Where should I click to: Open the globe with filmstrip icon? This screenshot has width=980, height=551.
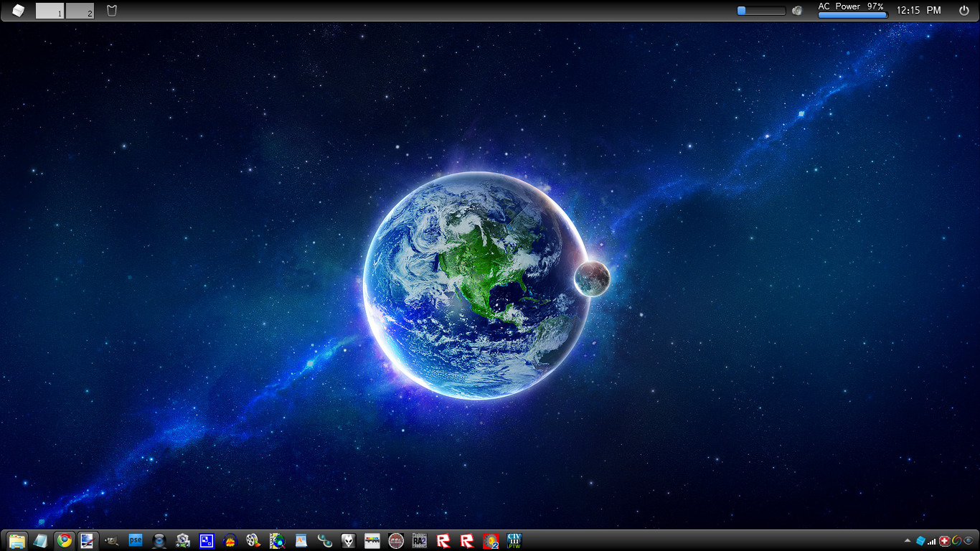tap(277, 540)
